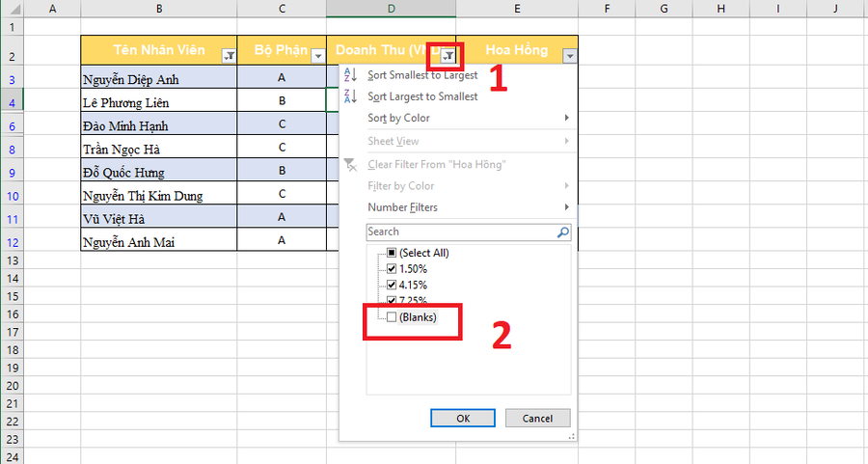Select cell Đỗ Quốc Hưng
This screenshot has width=868, height=464.
tap(159, 170)
